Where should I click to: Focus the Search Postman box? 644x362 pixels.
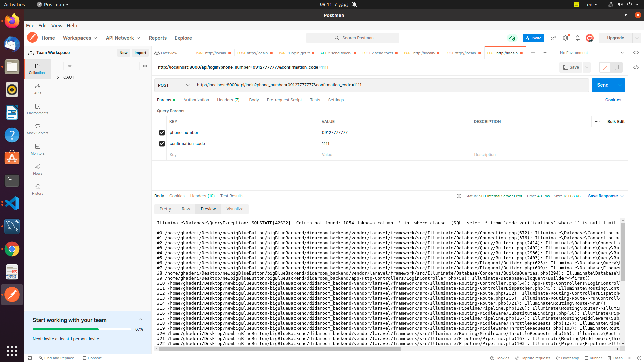(x=353, y=38)
